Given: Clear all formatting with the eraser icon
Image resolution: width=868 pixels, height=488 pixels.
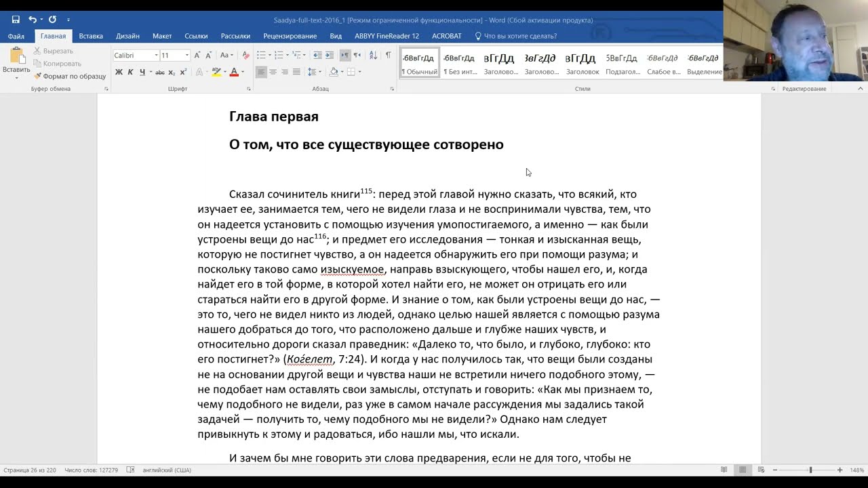Looking at the screenshot, I should coord(245,55).
